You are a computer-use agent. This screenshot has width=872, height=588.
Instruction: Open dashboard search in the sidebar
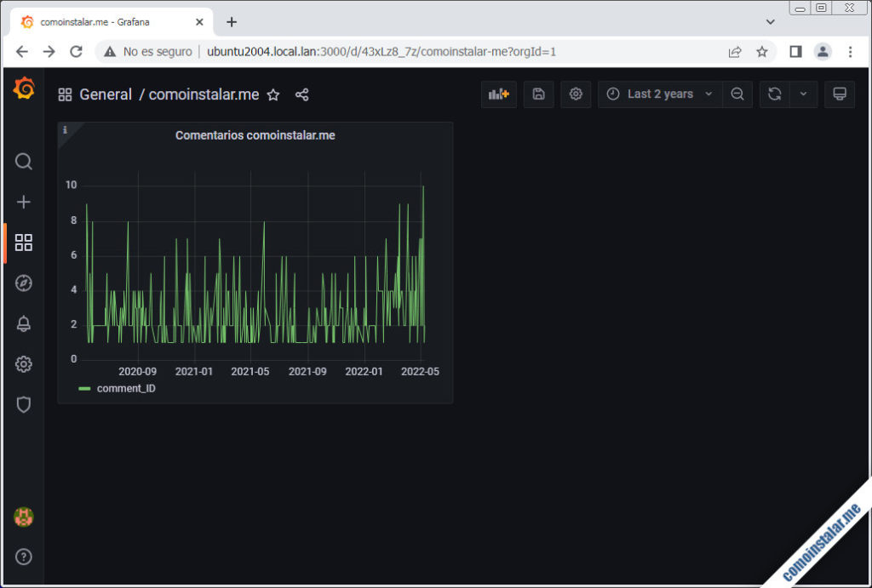click(x=23, y=161)
